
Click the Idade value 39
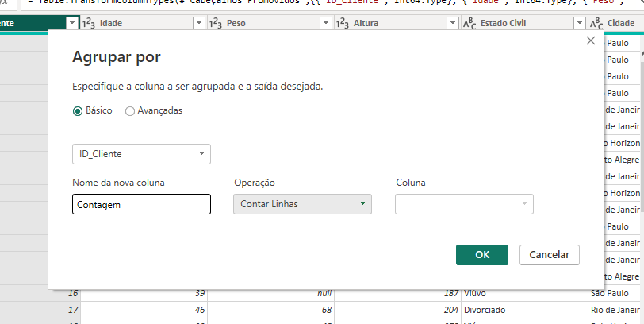[200, 294]
